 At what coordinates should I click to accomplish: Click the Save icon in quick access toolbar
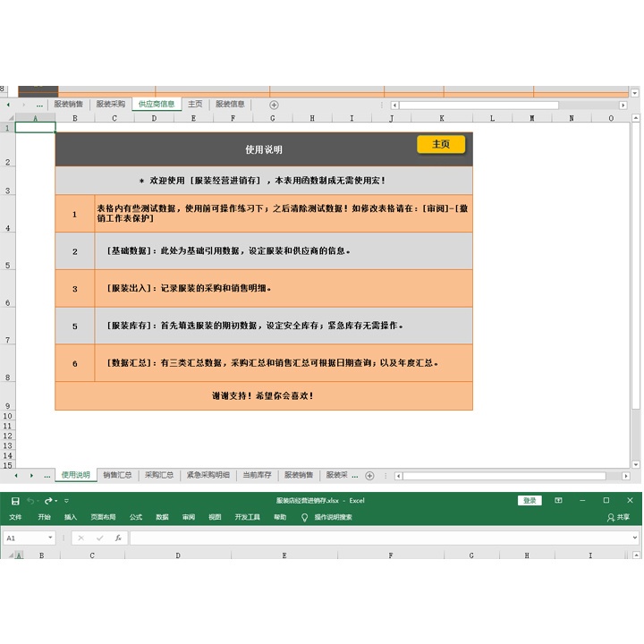[15, 501]
